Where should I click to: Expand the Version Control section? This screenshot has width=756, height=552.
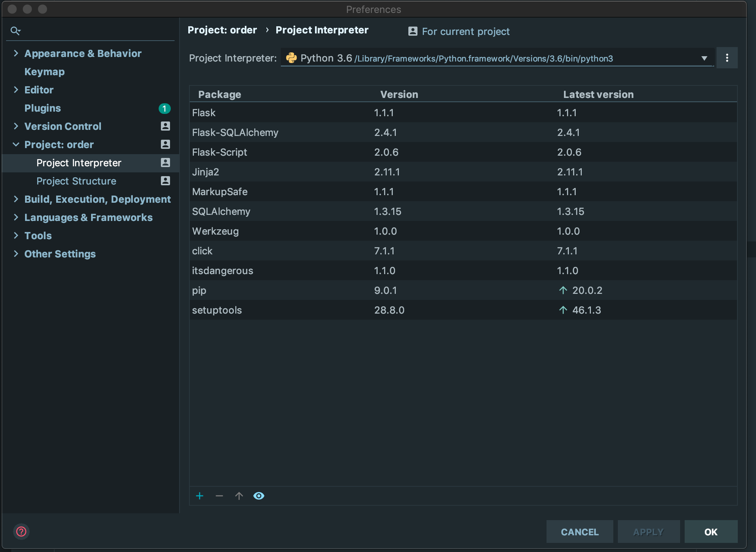point(16,126)
